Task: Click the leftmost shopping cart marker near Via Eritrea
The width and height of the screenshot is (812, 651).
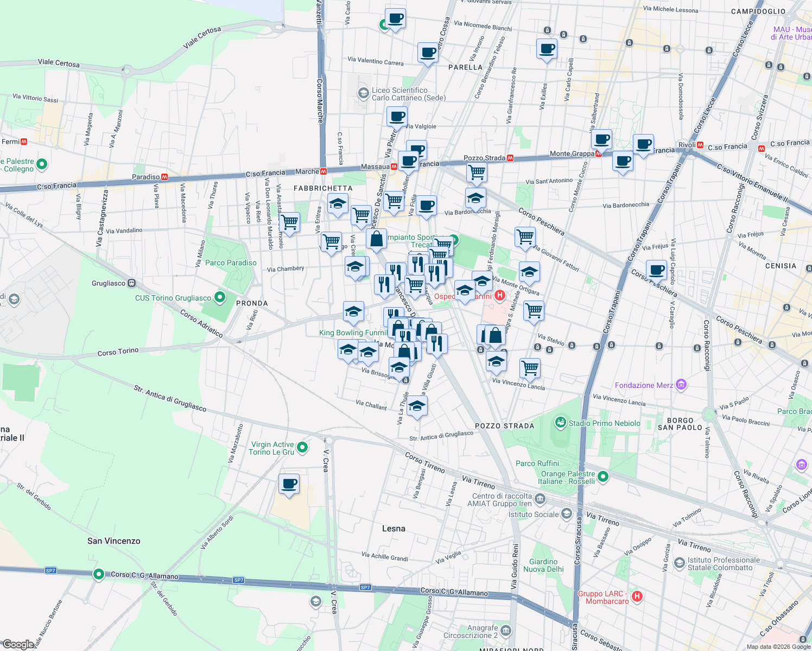Action: point(289,222)
